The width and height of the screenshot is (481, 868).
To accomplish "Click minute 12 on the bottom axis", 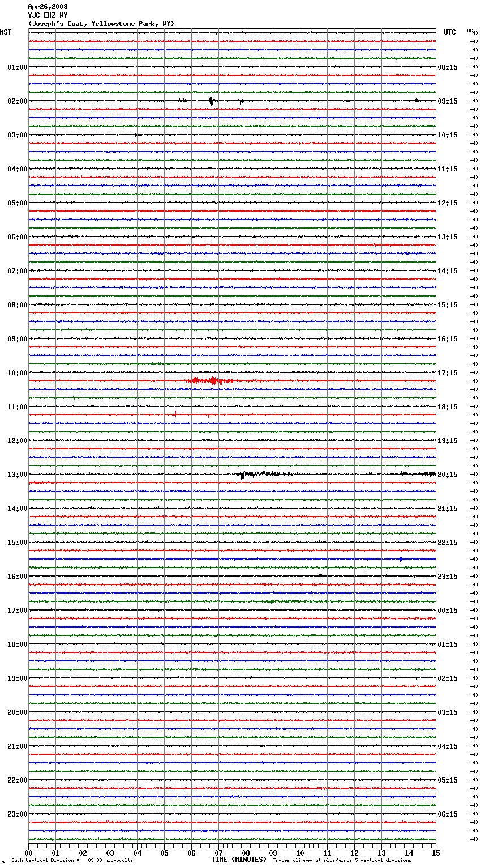I will 354,853.
